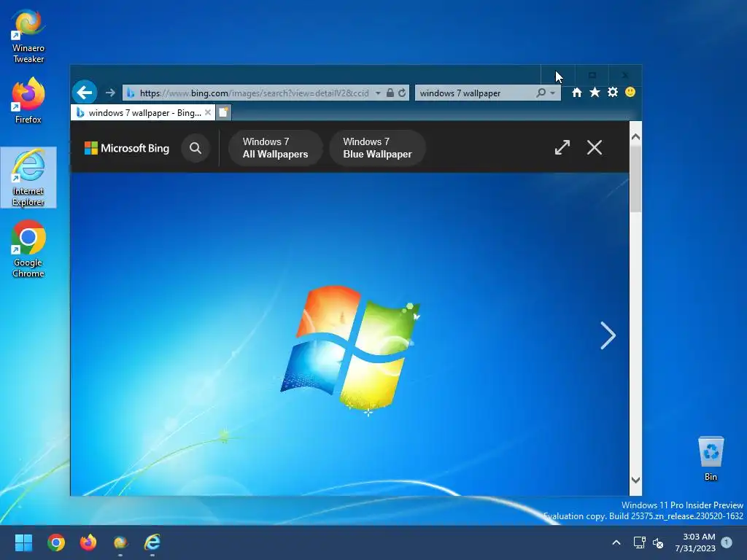The image size is (747, 560).
Task: Close the Bing image detail view
Action: click(594, 147)
